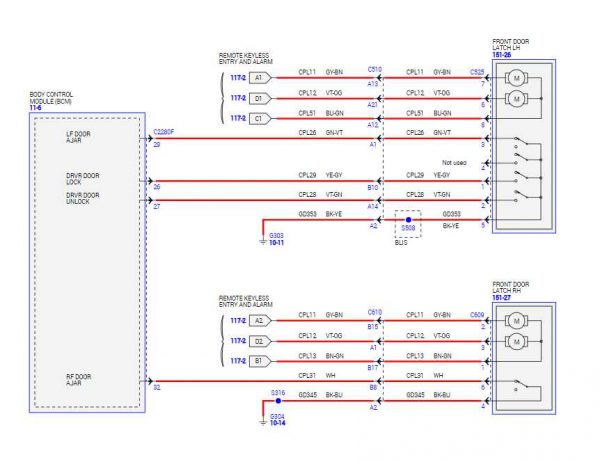This screenshot has width=600, height=462.
Task: Click the S508 splice label
Action: [408, 228]
